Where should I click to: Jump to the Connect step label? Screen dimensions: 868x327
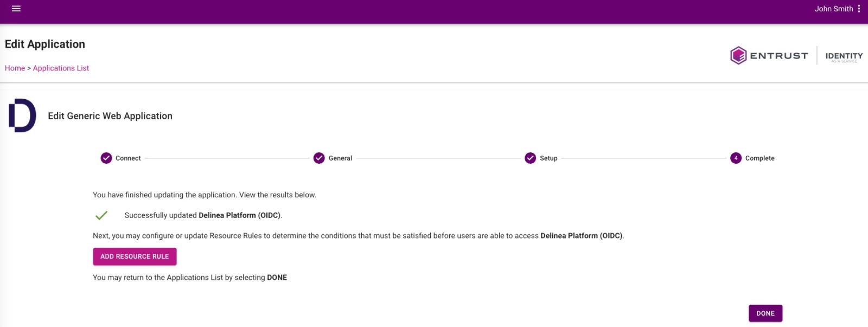tap(128, 158)
